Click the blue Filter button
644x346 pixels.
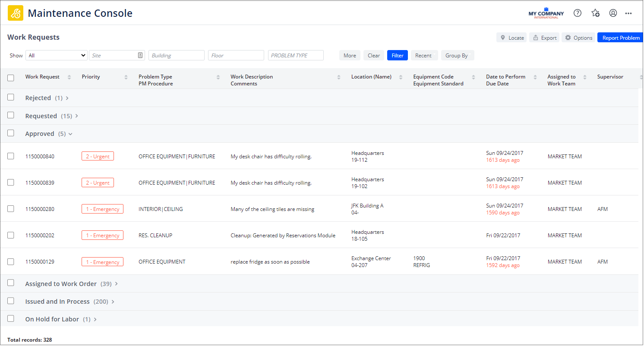pos(398,55)
